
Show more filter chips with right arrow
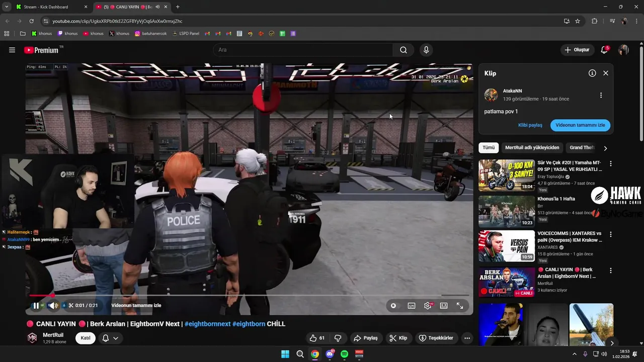605,148
